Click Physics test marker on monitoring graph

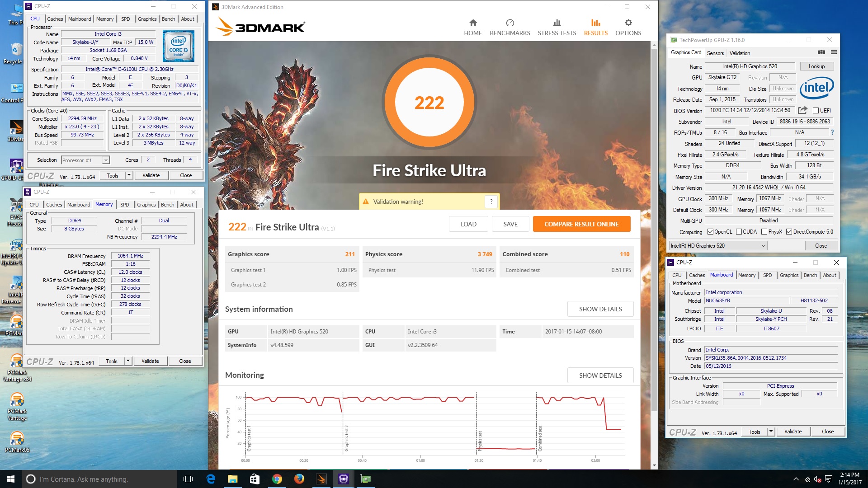[480, 441]
